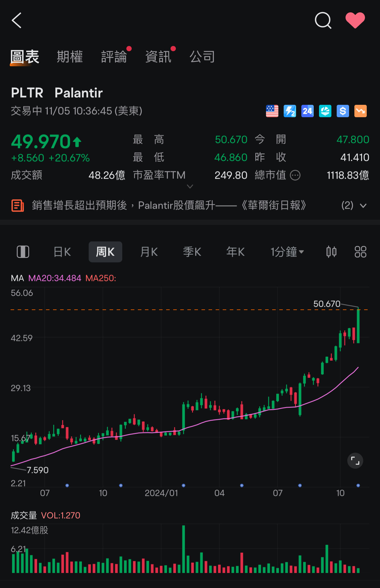The image size is (380, 588).
Task: Tap the orange news document icon
Action: 18,205
